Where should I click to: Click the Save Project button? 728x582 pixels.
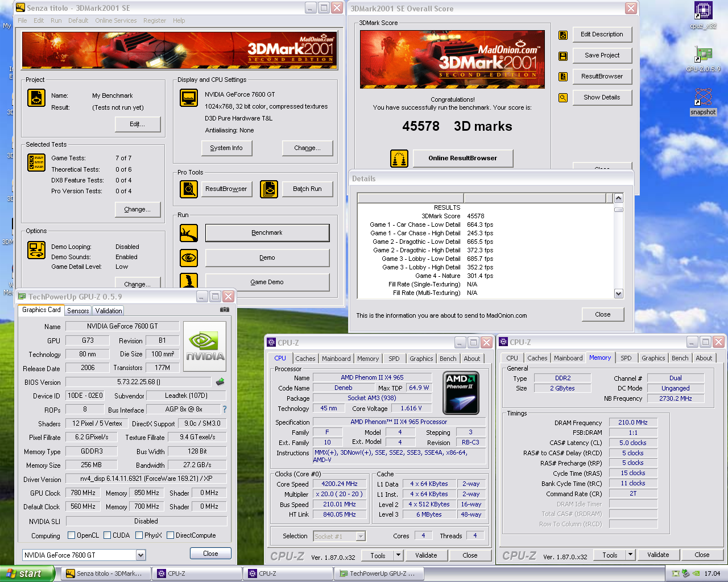pos(602,56)
